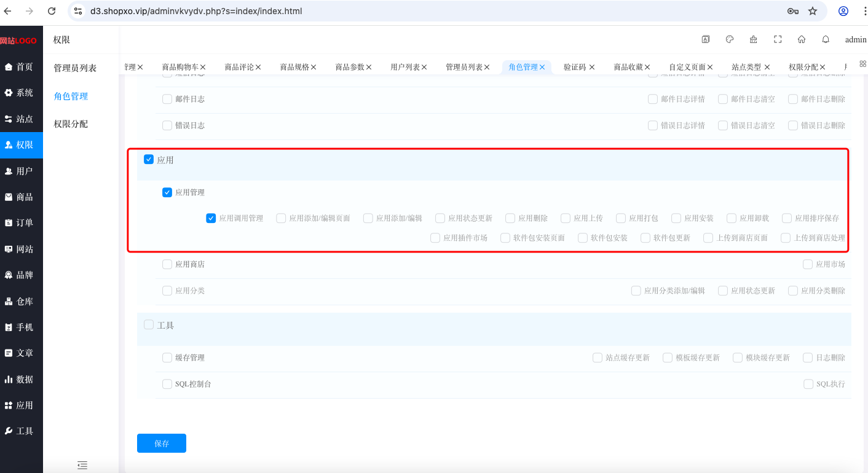Open 商品 in the left sidebar
Screen dimensions: 868x473
[x=22, y=197]
